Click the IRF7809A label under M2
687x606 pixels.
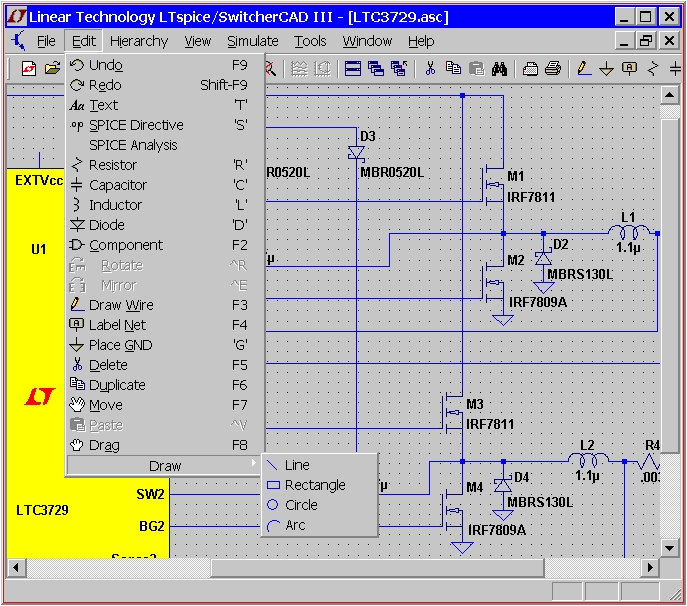click(538, 302)
